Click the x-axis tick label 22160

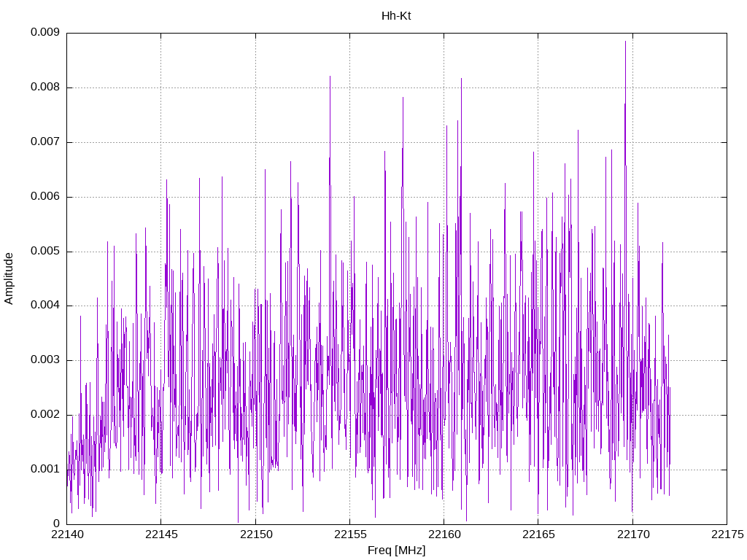tap(444, 534)
